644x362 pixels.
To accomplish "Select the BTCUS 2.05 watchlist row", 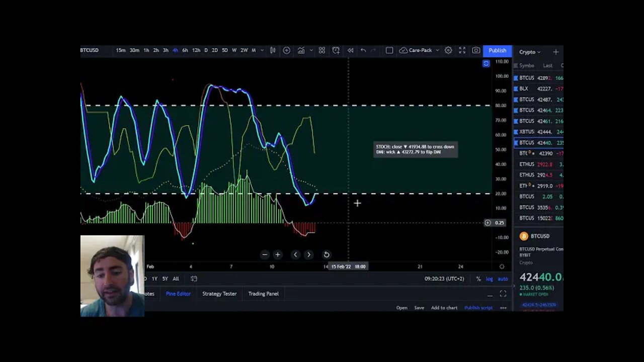I will (538, 197).
